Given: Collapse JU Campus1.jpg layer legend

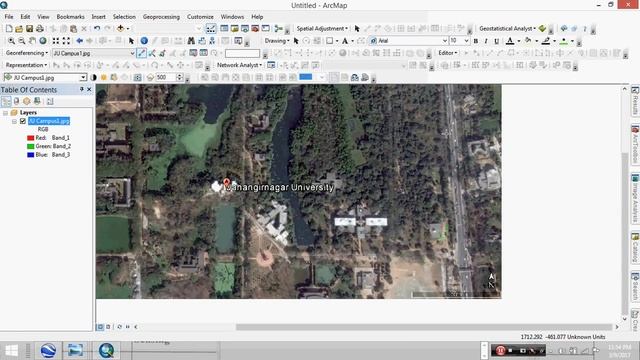Looking at the screenshot, I should (14, 121).
